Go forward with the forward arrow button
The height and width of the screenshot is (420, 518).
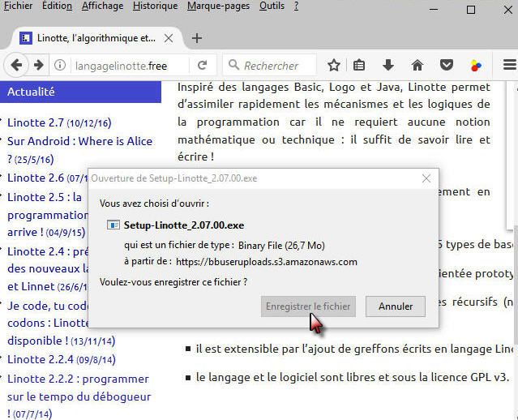click(x=39, y=65)
